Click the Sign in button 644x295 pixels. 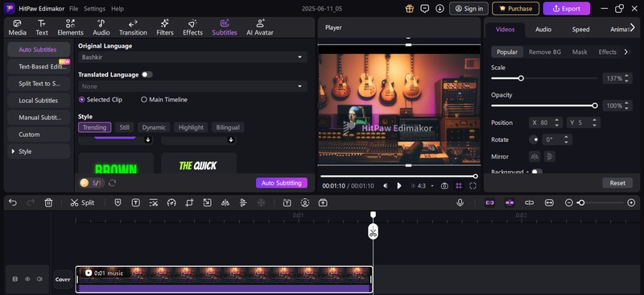tap(469, 8)
